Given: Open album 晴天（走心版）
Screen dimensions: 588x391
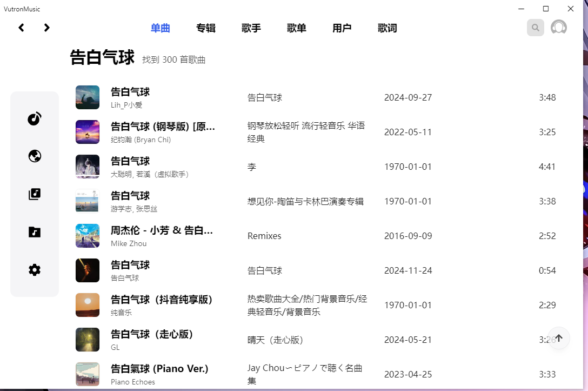Looking at the screenshot, I should click(x=275, y=340).
